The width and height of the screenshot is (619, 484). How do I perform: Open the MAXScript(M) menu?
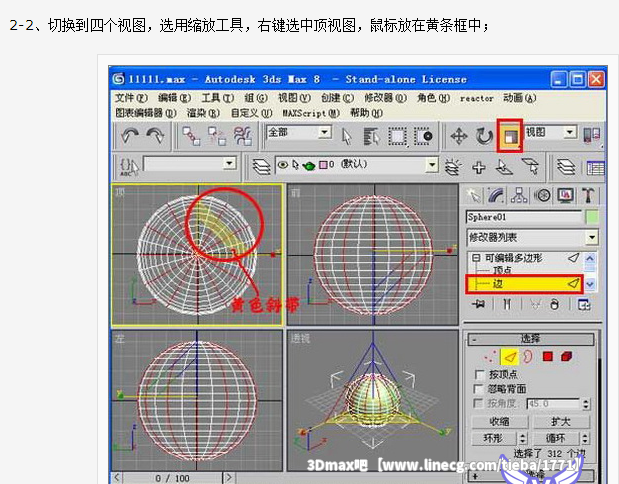(x=311, y=113)
